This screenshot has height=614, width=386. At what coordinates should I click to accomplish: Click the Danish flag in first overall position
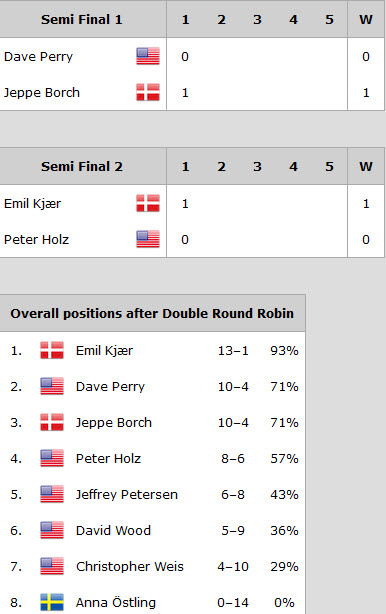52,350
